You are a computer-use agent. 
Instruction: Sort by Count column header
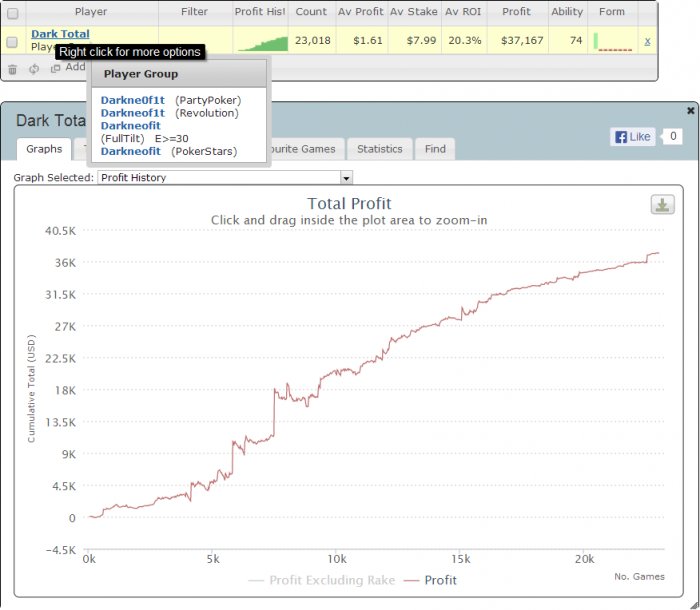click(311, 12)
